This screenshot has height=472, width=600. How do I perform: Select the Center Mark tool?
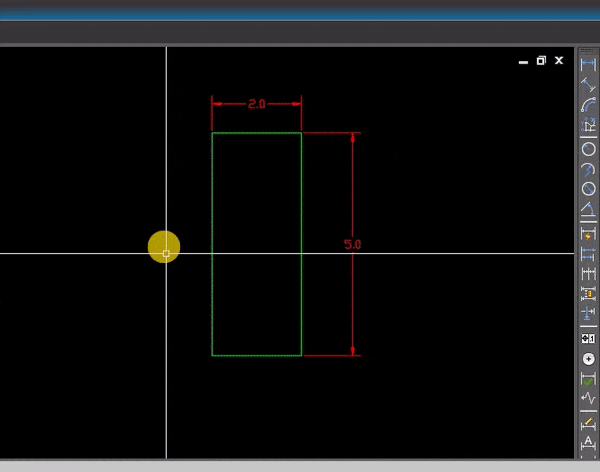pyautogui.click(x=588, y=359)
